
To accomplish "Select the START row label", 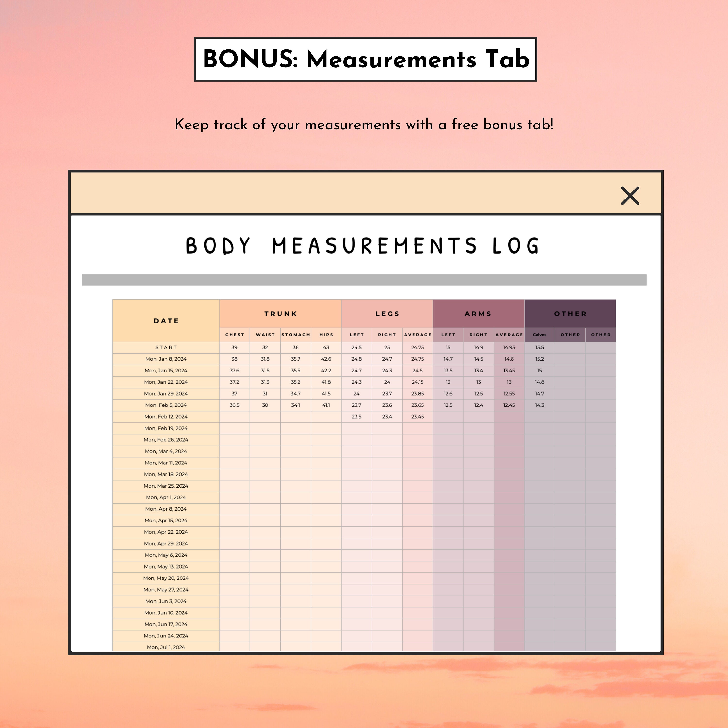I will (166, 347).
